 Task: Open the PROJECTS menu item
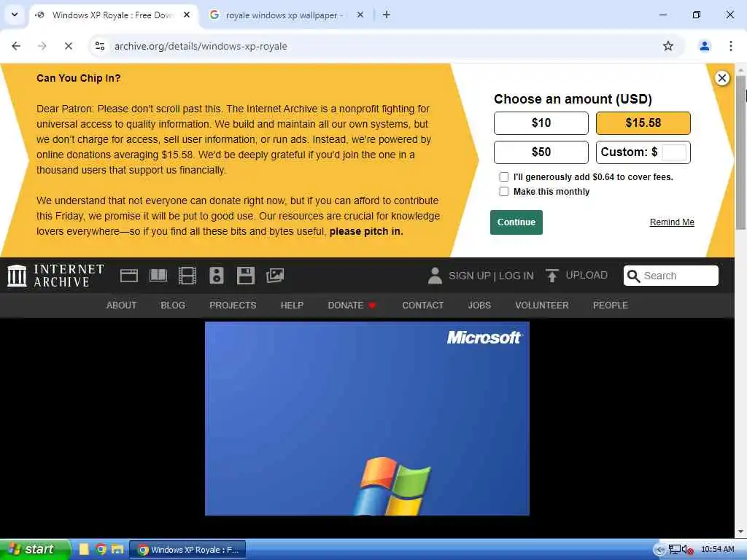(233, 306)
